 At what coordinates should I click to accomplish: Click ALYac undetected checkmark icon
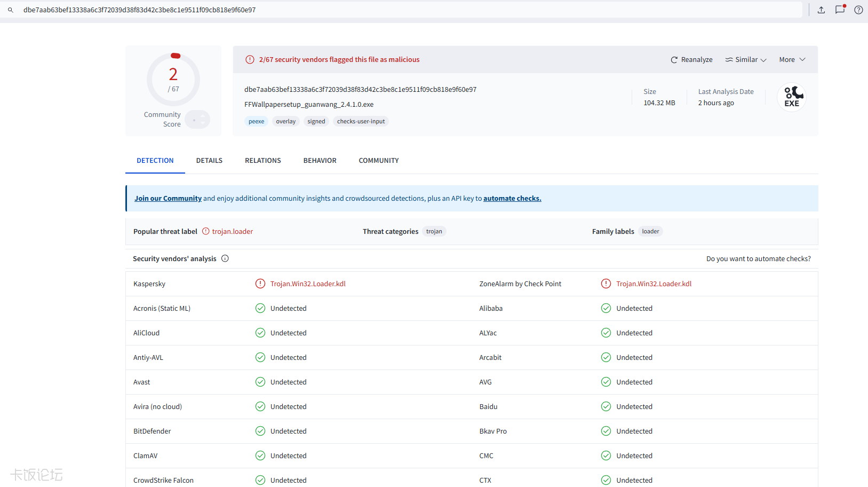(606, 333)
